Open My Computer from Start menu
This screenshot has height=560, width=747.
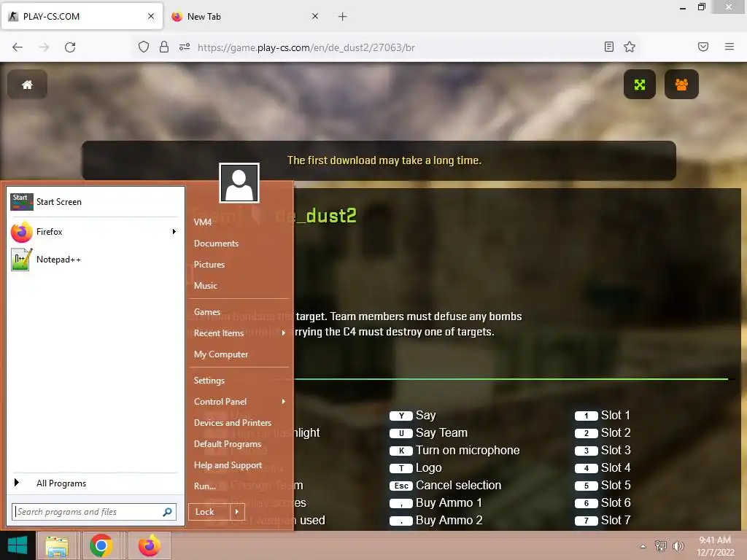pos(220,354)
